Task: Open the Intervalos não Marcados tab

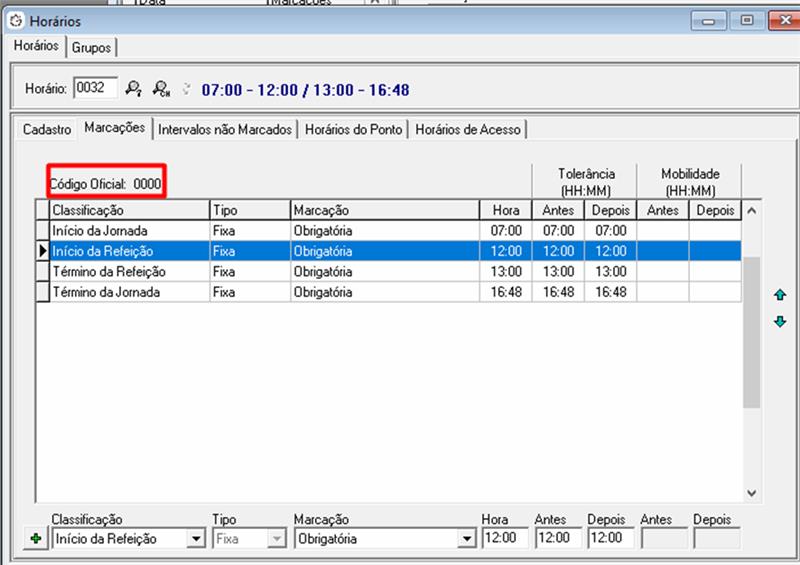Action: (x=225, y=129)
